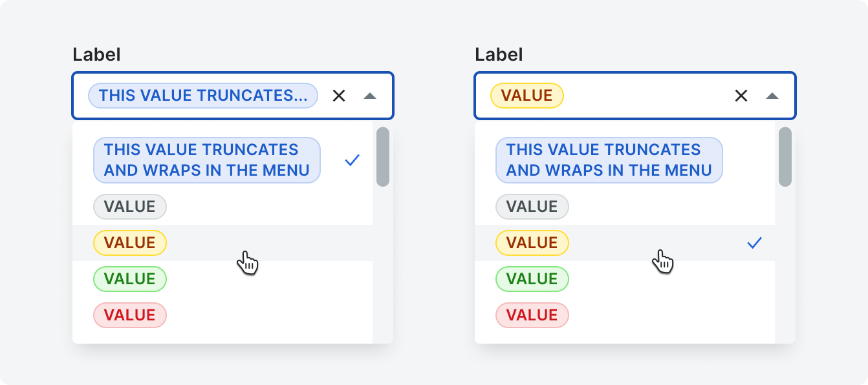
Task: Click the yellow VALUE chip in right field
Action: [x=527, y=96]
